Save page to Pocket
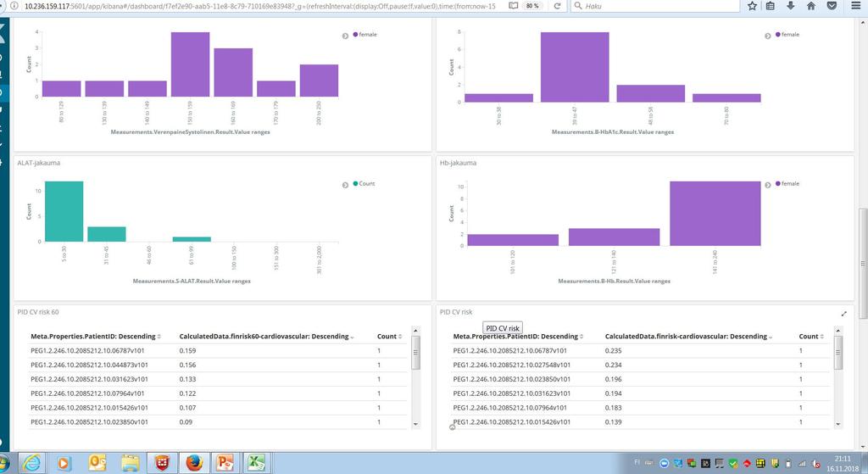This screenshot has width=868, height=474. point(832,6)
